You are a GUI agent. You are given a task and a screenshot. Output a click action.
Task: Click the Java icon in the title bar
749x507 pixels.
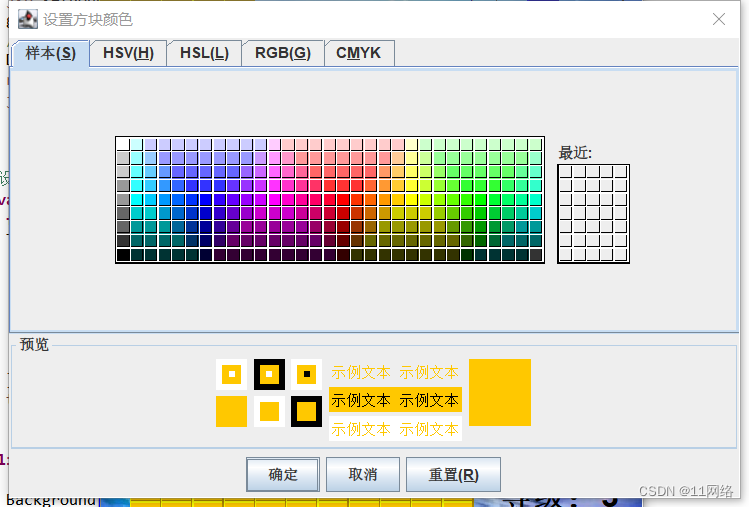click(x=28, y=19)
